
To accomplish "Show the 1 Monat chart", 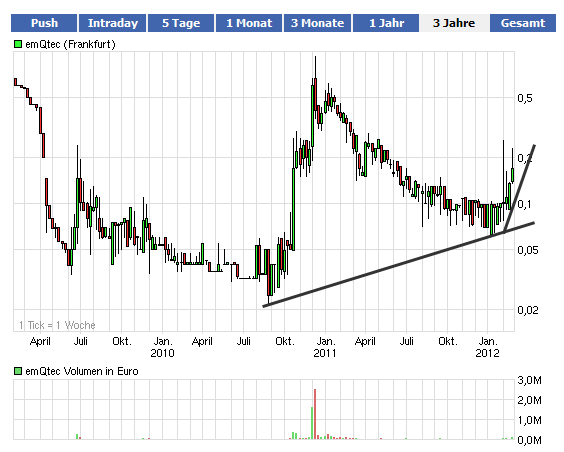I will pos(249,23).
